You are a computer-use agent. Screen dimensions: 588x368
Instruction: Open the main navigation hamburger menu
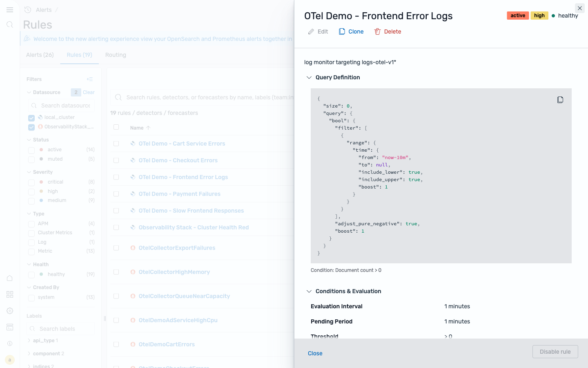tap(10, 10)
